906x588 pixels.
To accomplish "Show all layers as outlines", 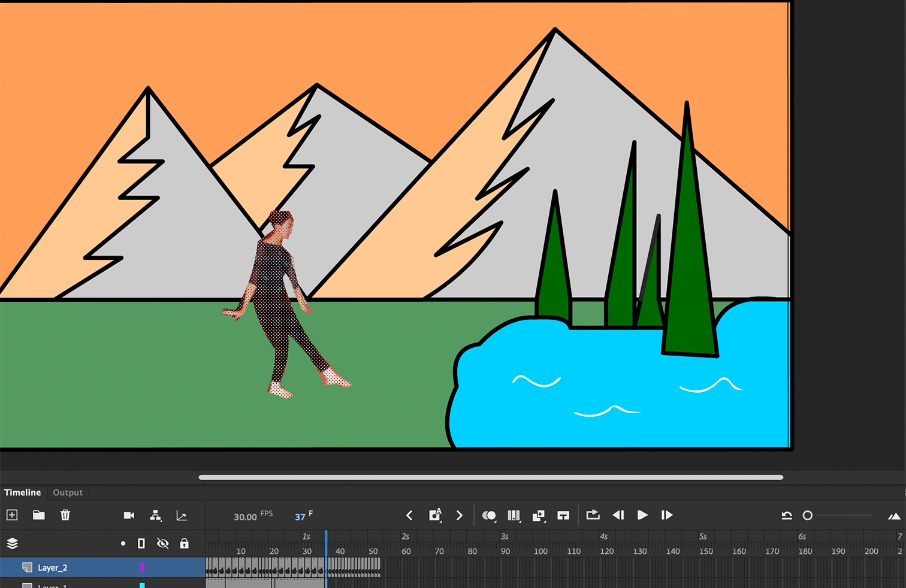I will point(141,544).
